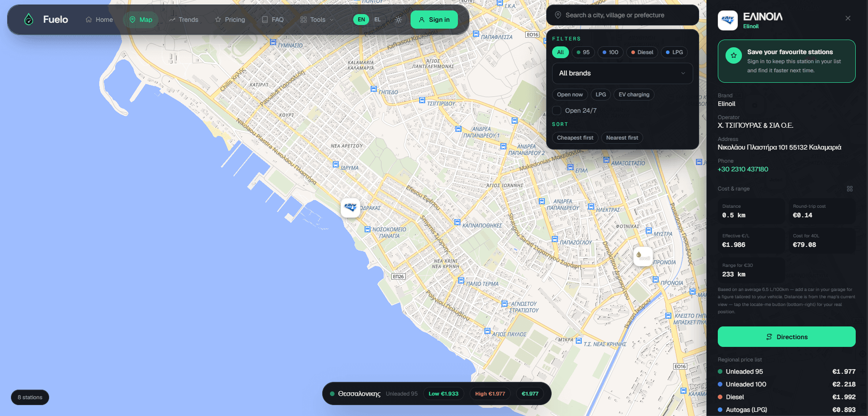Screen dimensions: 868x416
Task: Click the Θεσσαλονικης region label
Action: pyautogui.click(x=359, y=394)
